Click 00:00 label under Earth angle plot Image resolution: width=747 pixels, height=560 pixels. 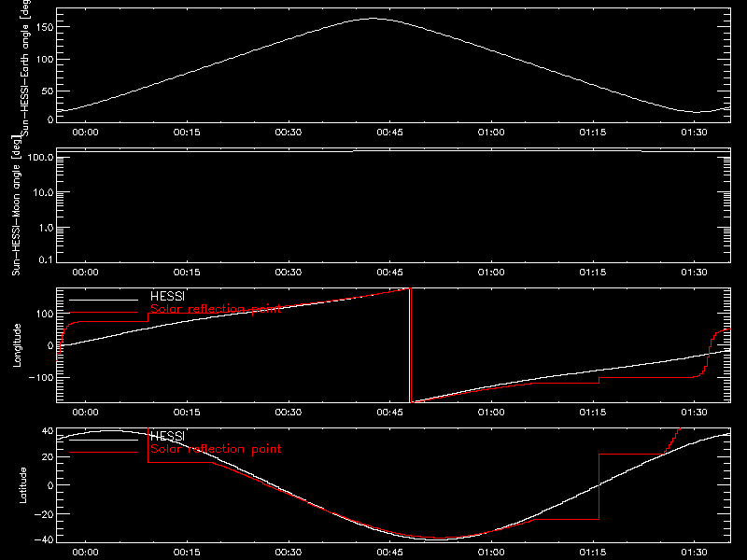click(85, 133)
